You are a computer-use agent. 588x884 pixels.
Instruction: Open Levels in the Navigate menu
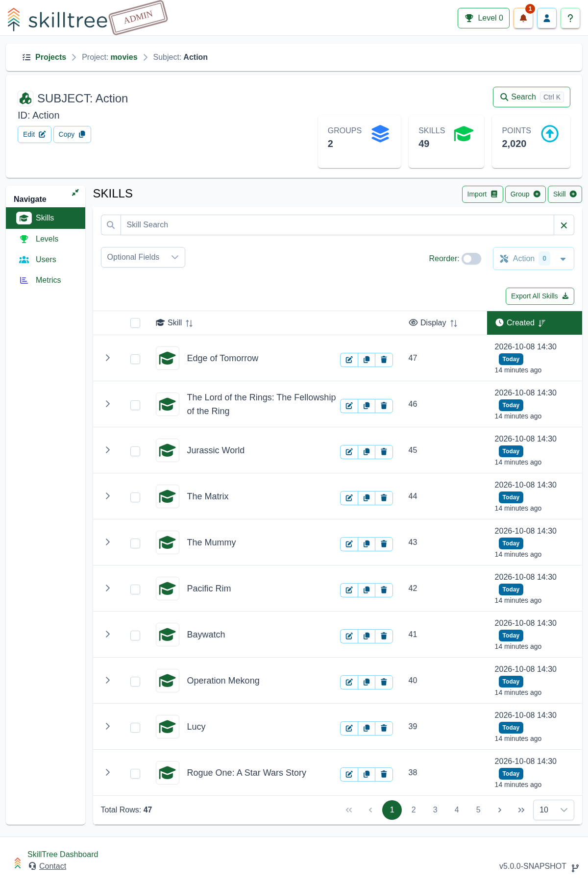[46, 239]
